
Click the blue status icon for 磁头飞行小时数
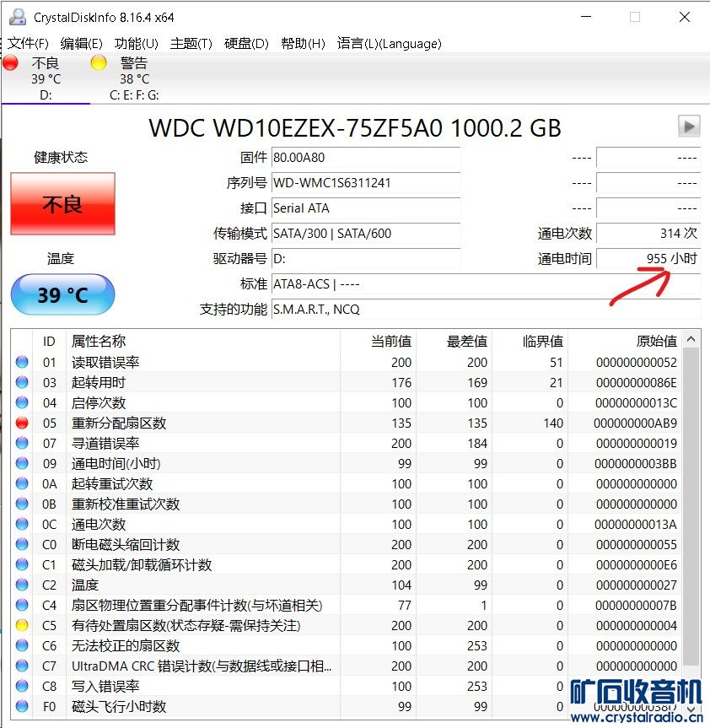22,706
